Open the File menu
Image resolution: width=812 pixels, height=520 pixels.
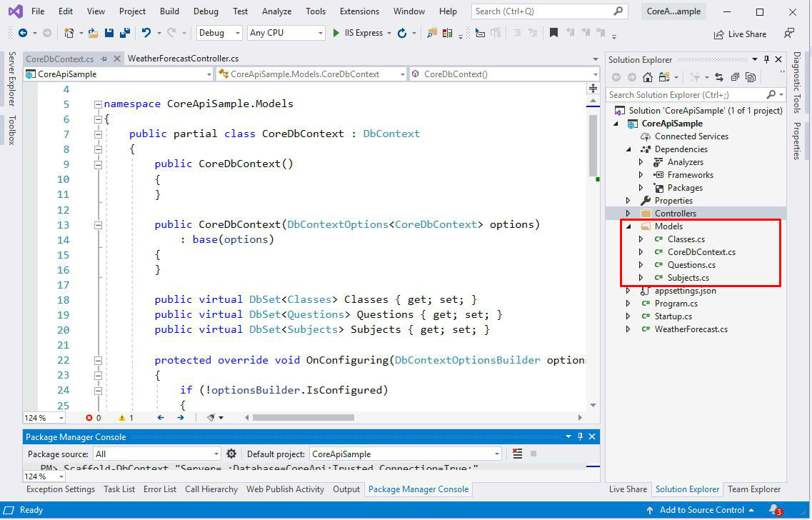tap(38, 11)
